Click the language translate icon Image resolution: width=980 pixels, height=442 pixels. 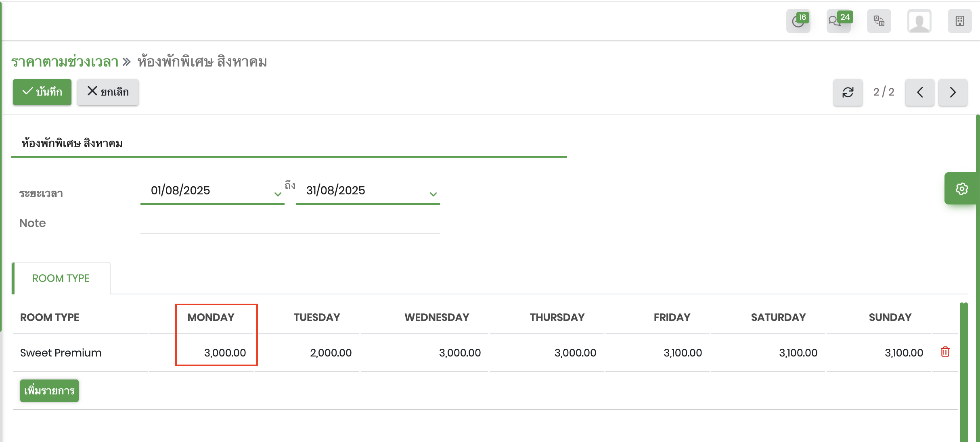click(x=879, y=21)
